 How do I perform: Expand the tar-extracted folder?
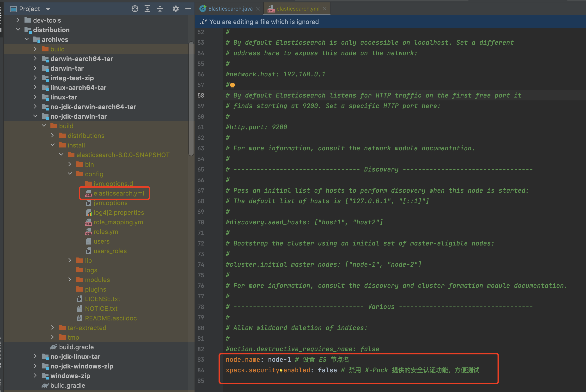click(x=53, y=327)
